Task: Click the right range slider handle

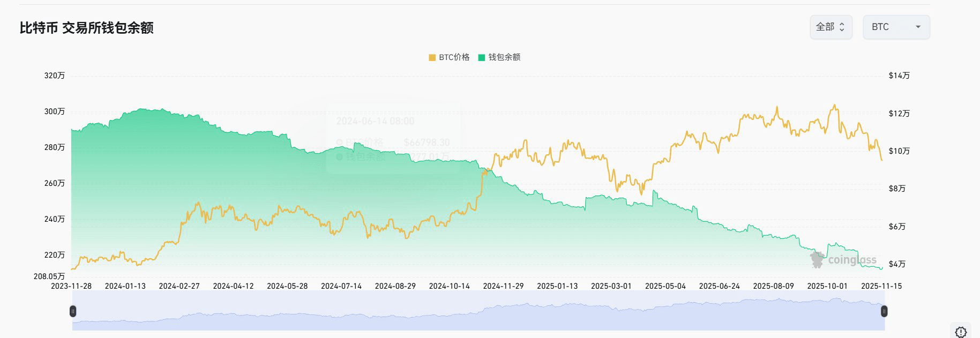Action: tap(884, 311)
